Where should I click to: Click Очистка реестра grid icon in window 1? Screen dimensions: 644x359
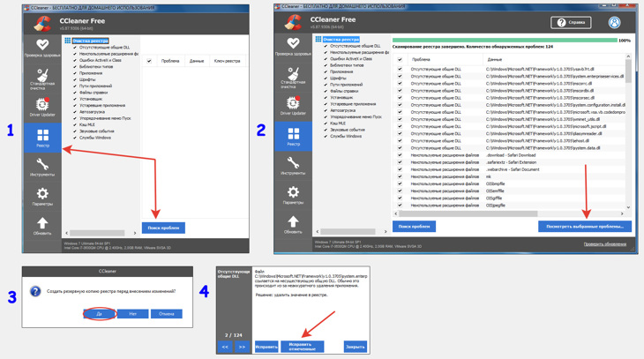pos(67,41)
